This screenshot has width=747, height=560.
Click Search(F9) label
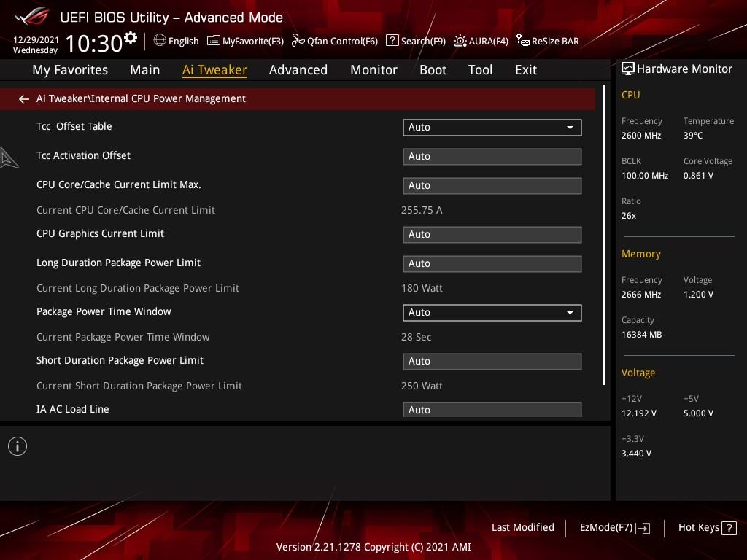423,41
